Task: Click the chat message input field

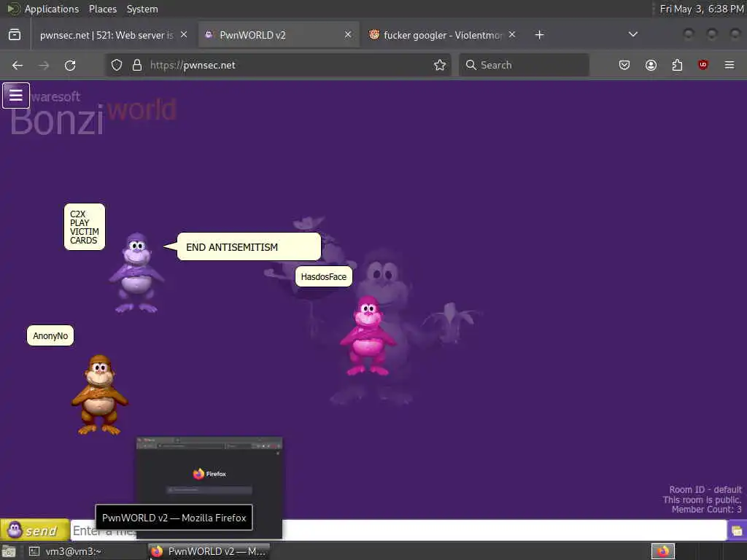Action: (x=398, y=530)
